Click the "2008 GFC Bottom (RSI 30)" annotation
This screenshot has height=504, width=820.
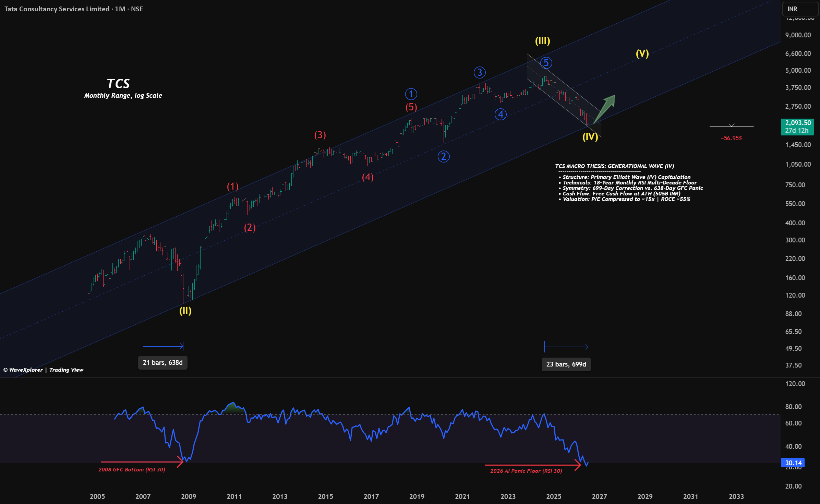point(132,470)
